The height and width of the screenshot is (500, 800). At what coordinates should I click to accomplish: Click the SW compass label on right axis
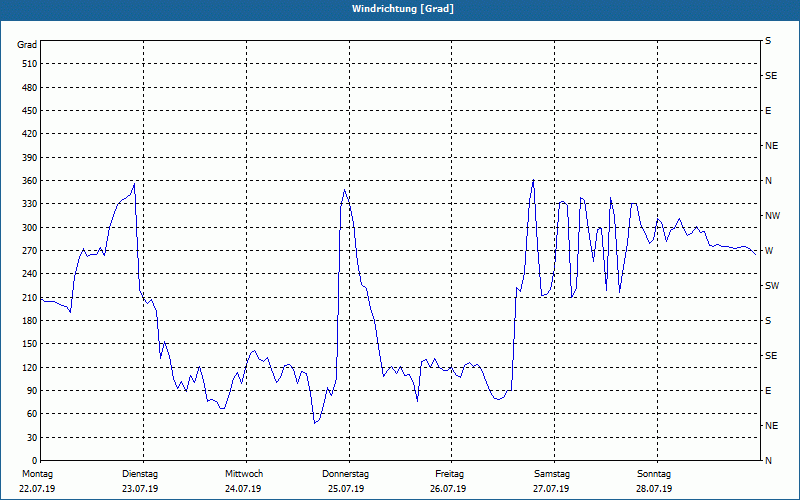772,286
